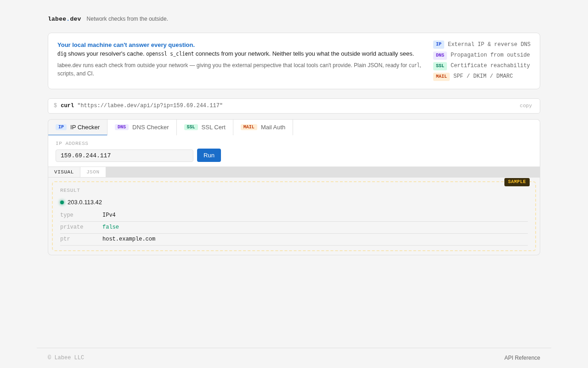Click the curl command URL text

(x=150, y=106)
